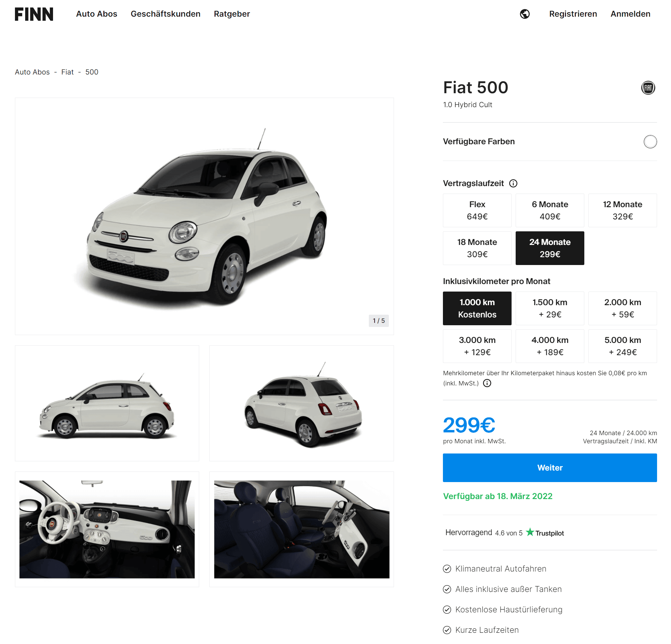Choose 18 Monate 309€ option
Viewport: 671px width, 644px height.
point(477,248)
